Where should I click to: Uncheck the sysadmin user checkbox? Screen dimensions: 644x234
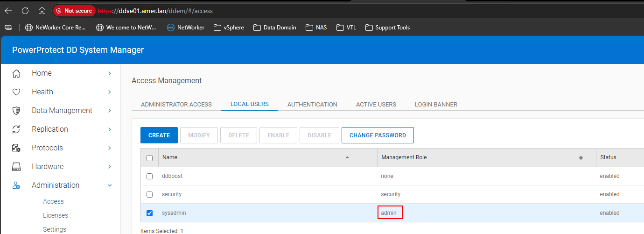(x=149, y=213)
